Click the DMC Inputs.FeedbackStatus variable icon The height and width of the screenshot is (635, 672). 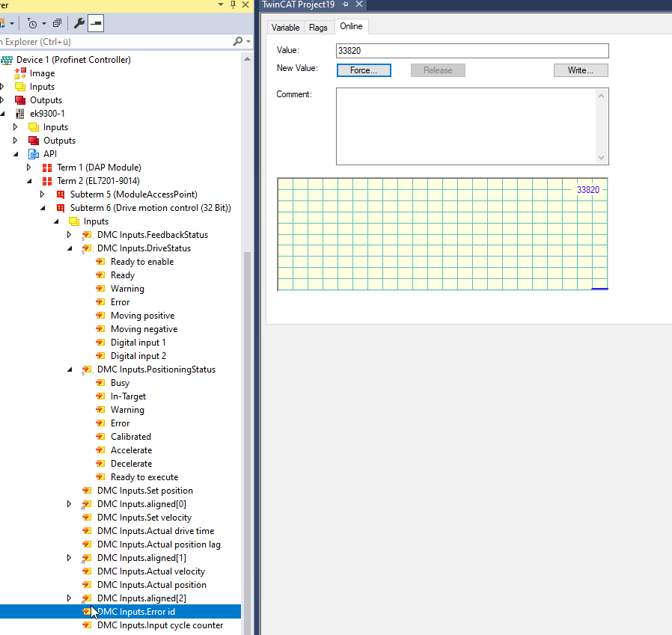coord(87,235)
